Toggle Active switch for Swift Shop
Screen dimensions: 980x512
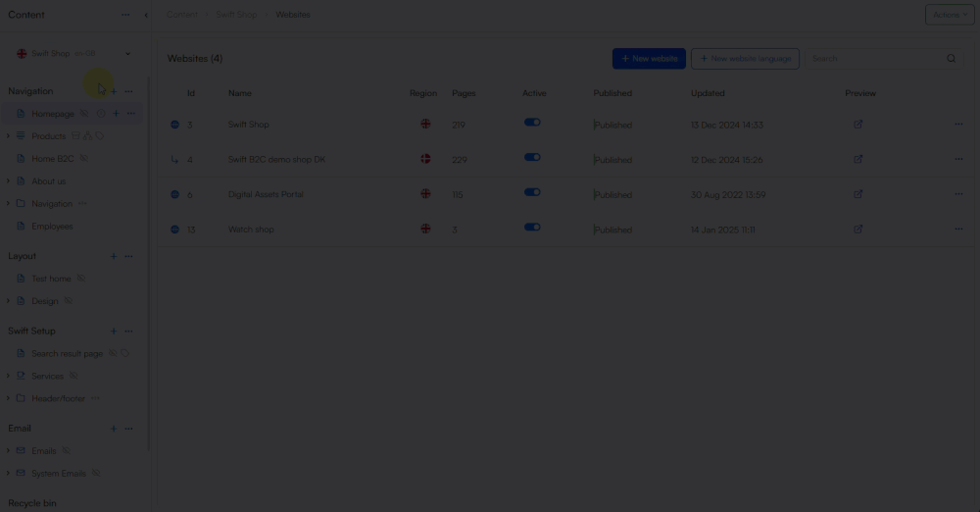tap(532, 123)
